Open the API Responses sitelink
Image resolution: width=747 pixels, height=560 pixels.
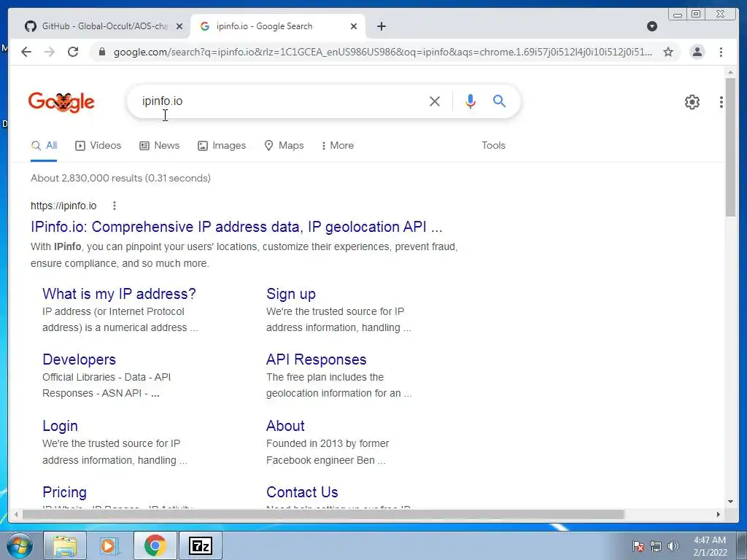point(317,359)
